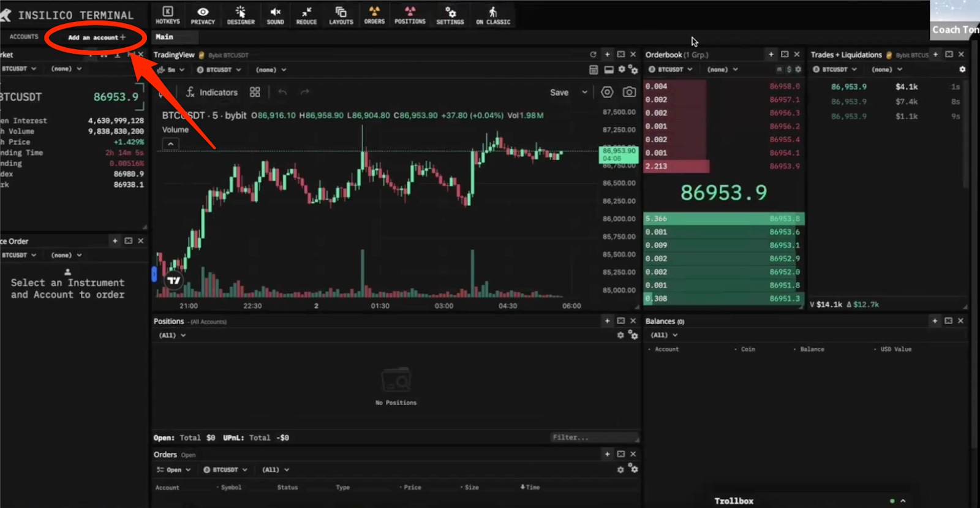Redo chart action
980x508 pixels.
point(304,92)
